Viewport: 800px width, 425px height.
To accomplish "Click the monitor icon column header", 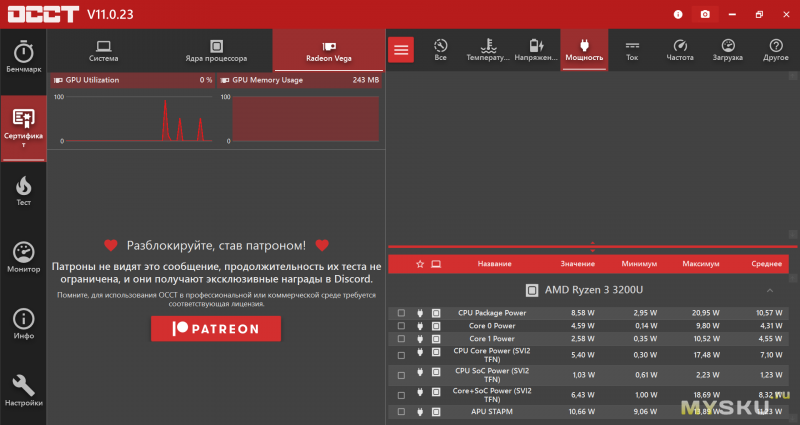I will coord(436,264).
